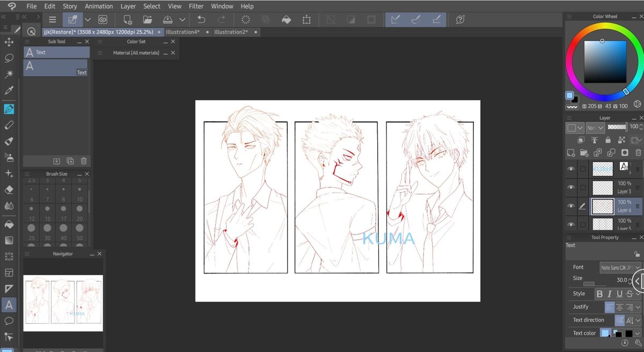Delete the selected layer with trash icon

638,153
